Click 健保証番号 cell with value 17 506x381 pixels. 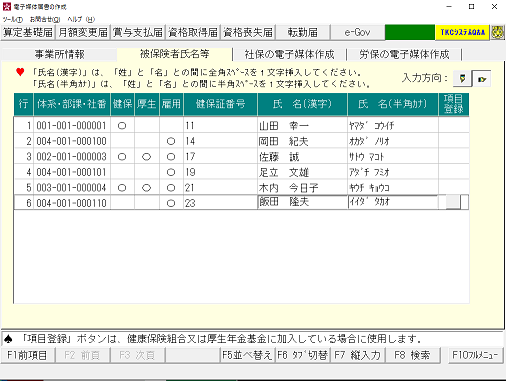click(x=220, y=157)
